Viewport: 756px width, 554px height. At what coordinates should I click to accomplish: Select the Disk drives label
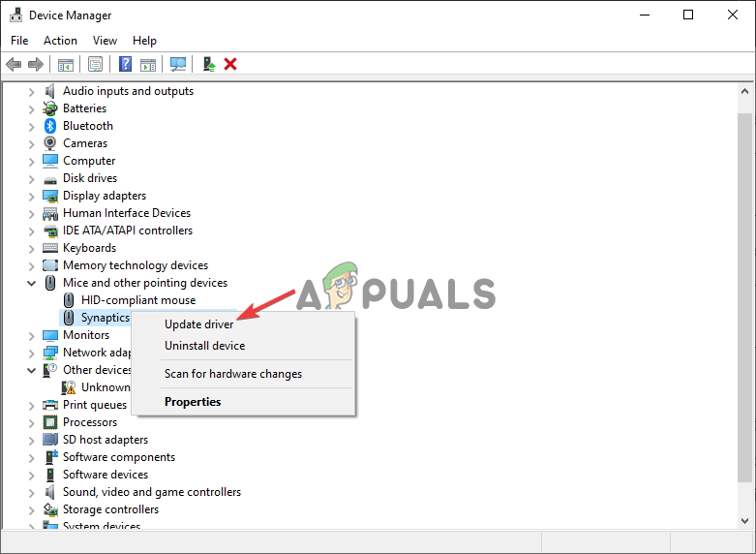pos(90,178)
